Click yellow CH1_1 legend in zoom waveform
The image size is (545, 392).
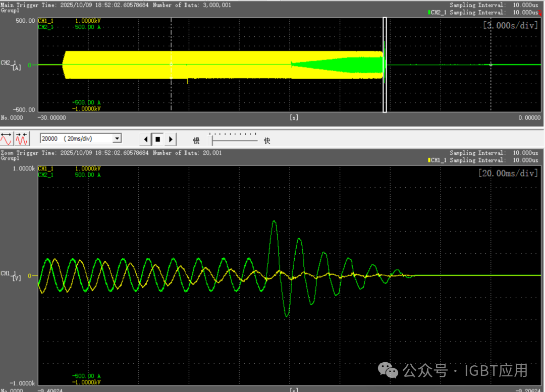coord(45,169)
